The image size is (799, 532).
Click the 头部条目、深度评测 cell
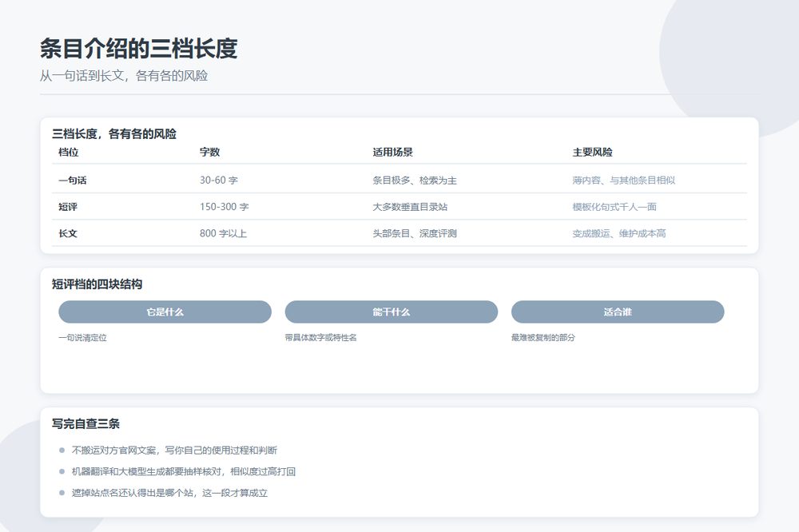(414, 233)
